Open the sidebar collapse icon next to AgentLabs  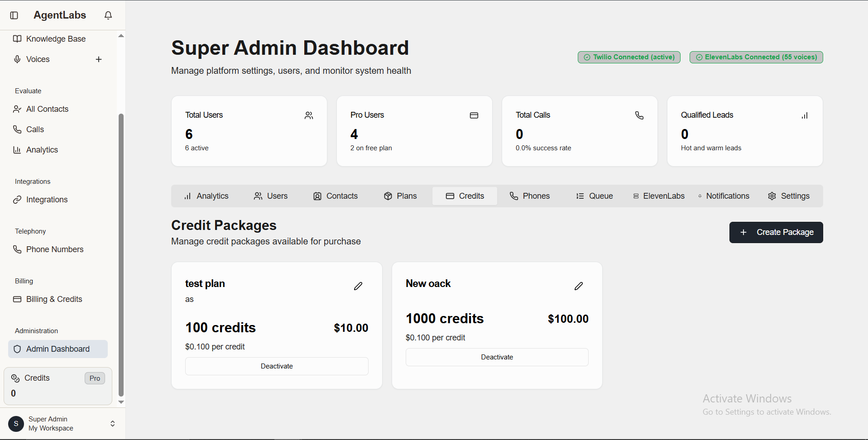[14, 15]
